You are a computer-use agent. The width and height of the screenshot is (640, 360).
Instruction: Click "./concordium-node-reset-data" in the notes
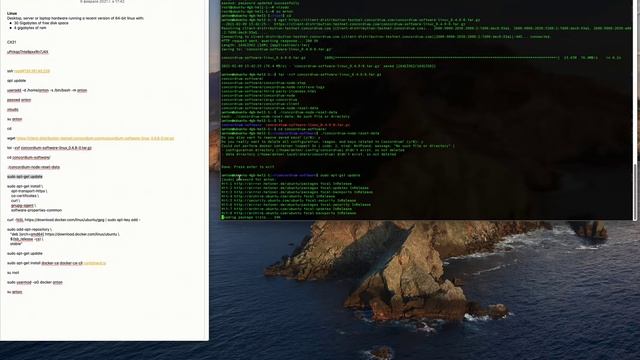34,167
